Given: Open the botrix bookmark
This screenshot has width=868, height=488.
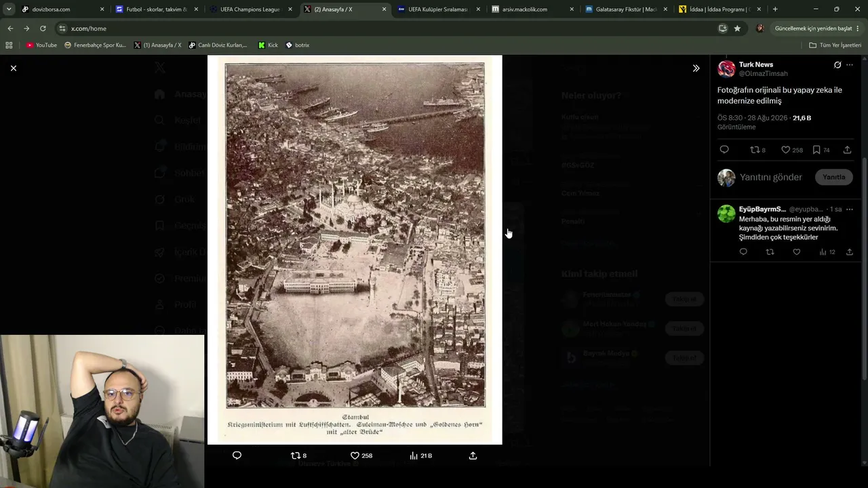Looking at the screenshot, I should coord(298,45).
